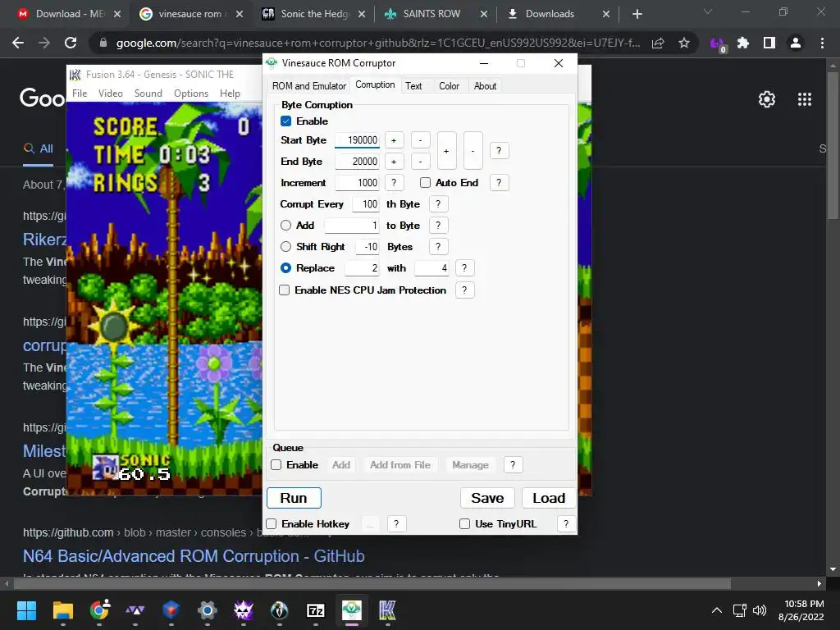Select the Shift Right radio option
Viewport: 840px width, 630px height.
286,246
